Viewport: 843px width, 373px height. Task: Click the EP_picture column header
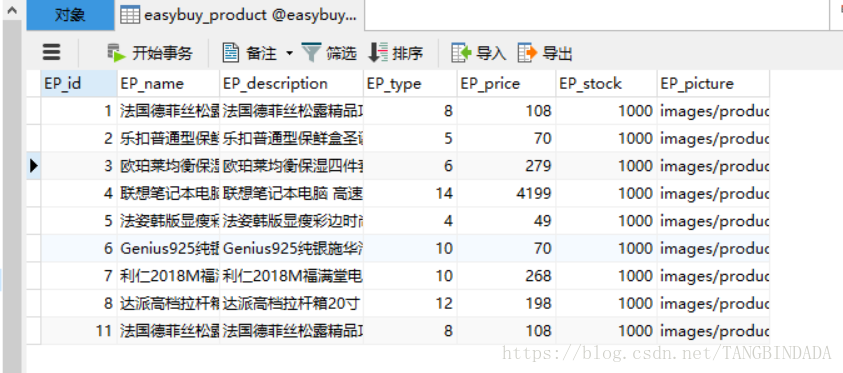(713, 83)
